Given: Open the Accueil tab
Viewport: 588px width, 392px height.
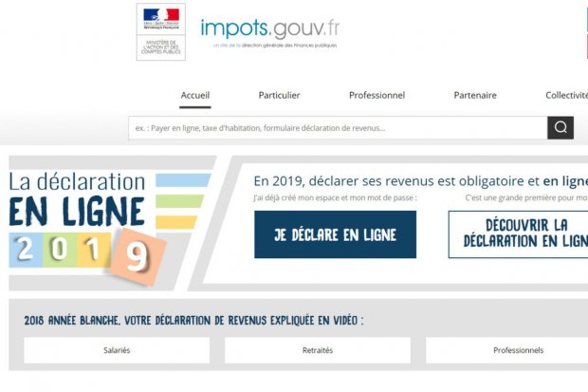Looking at the screenshot, I should [195, 95].
